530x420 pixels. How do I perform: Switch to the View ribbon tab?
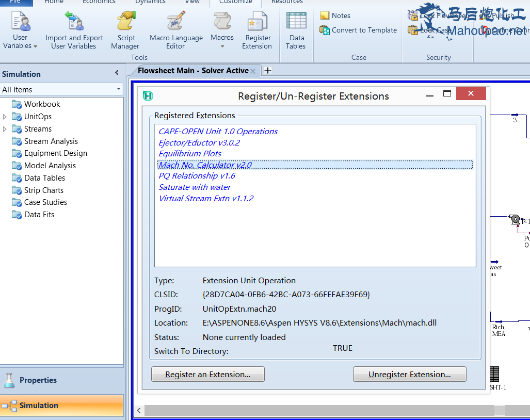tap(192, 2)
